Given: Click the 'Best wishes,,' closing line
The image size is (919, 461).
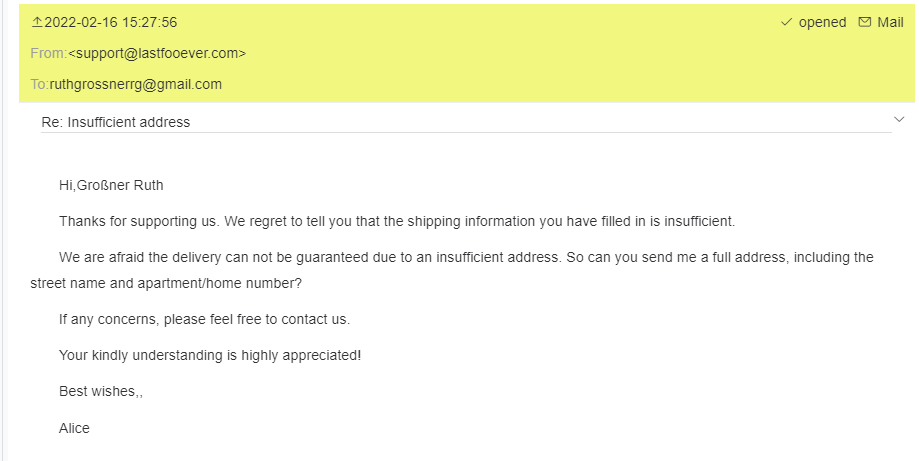Looking at the screenshot, I should click(101, 391).
